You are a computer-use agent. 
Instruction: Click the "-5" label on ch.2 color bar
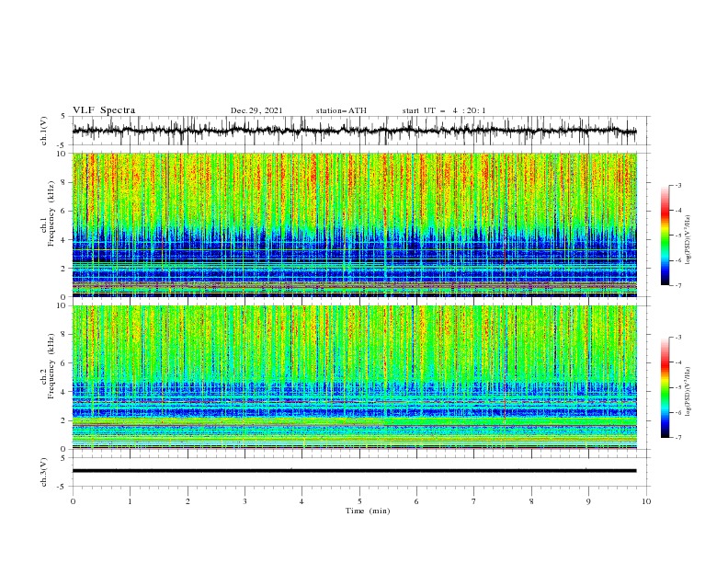tap(678, 387)
